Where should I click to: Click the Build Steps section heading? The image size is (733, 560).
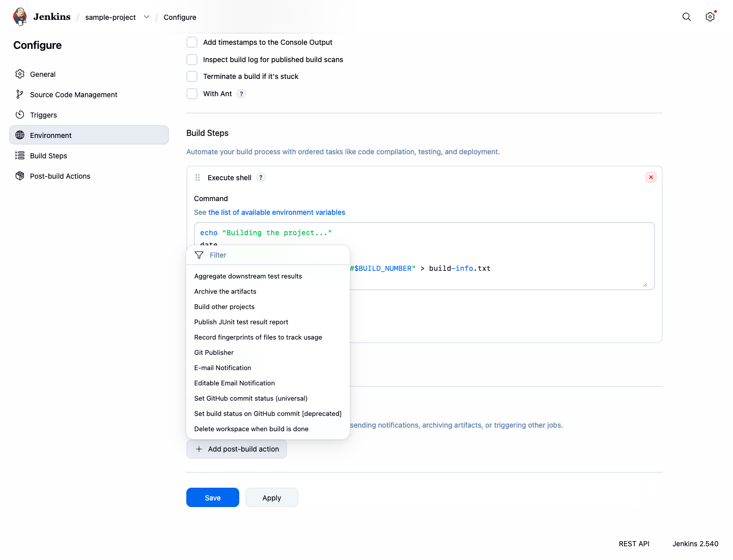[x=207, y=133]
